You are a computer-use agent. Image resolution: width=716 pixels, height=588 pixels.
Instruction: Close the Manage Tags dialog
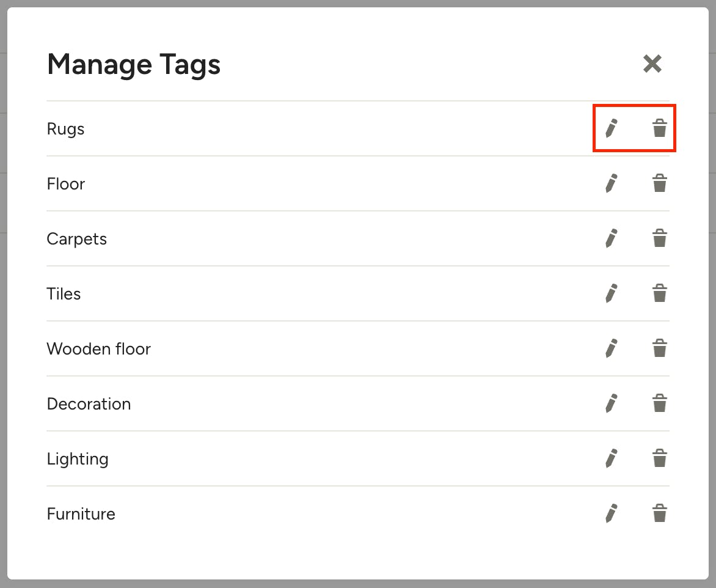pos(652,64)
